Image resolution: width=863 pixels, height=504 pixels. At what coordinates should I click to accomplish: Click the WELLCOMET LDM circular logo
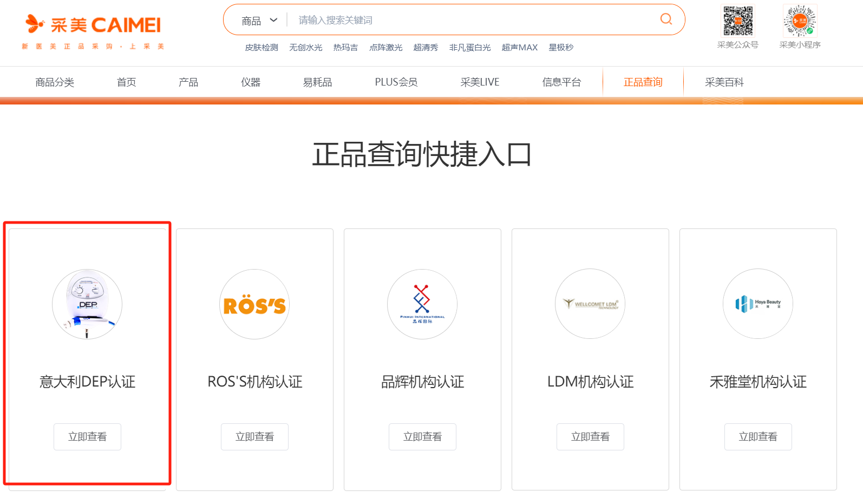point(590,304)
